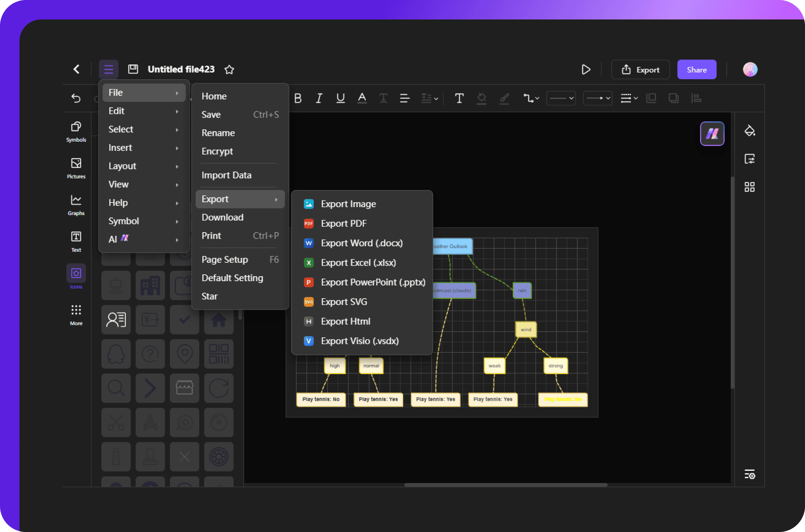Image resolution: width=805 pixels, height=532 pixels.
Task: Click the font color tool
Action: tap(362, 98)
